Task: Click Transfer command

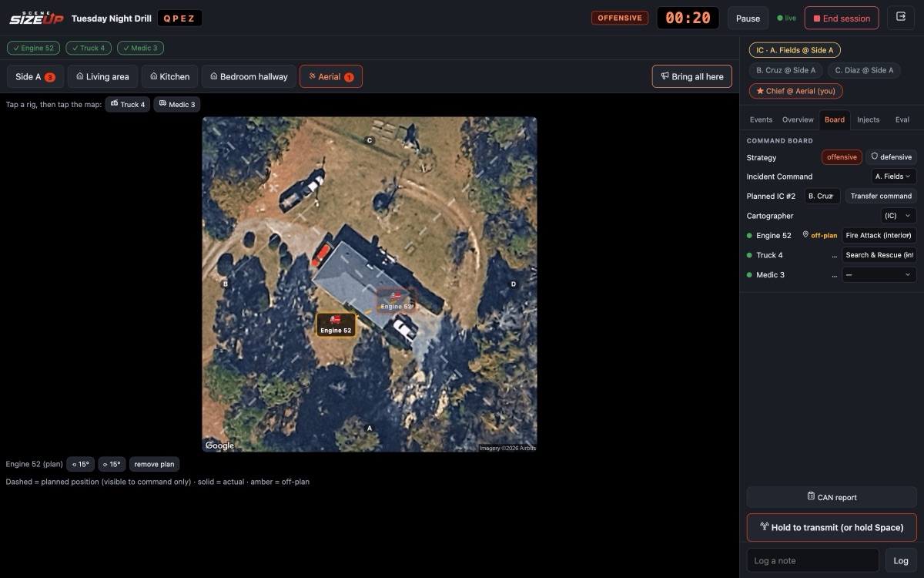Action: 881,196
